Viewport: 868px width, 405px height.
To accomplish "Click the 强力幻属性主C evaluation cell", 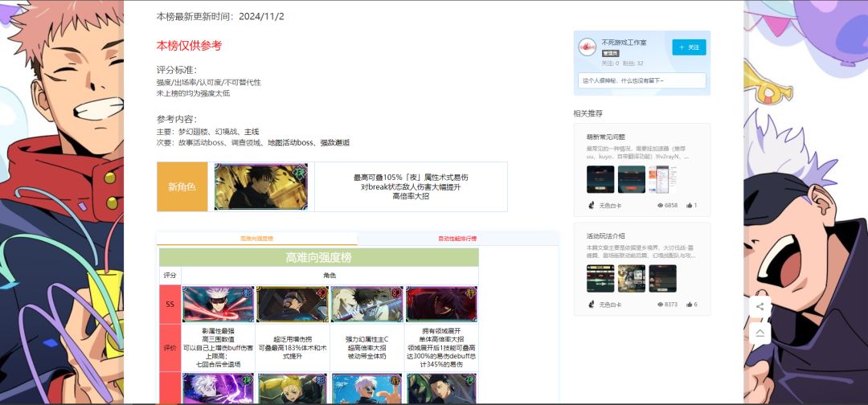I will point(367,348).
